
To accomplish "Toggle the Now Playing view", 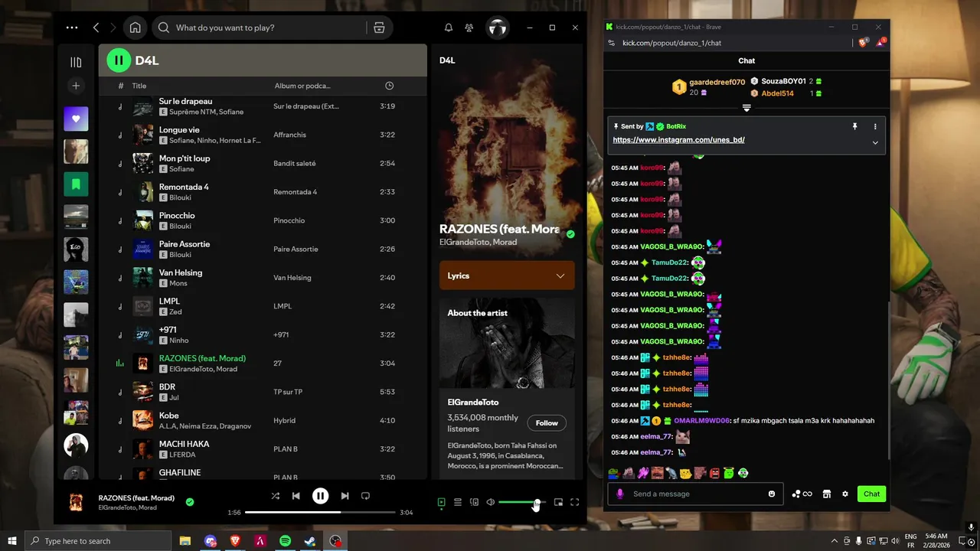I will pyautogui.click(x=441, y=502).
